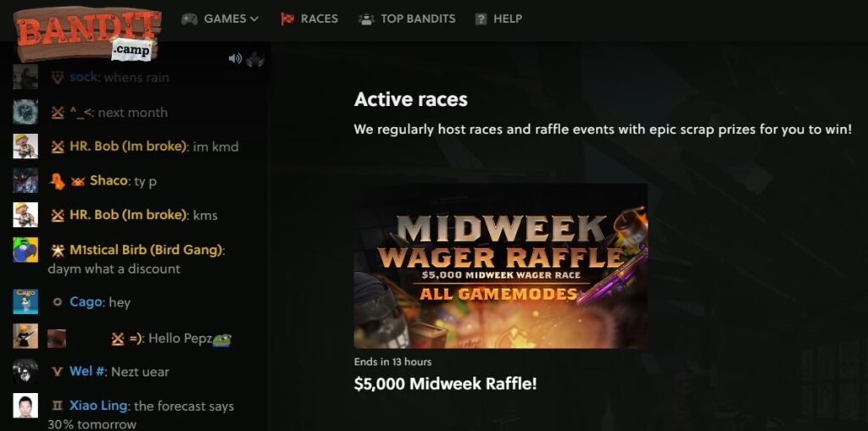Click the rain cloud icon beside the speaker
868x431 pixels.
(x=254, y=58)
